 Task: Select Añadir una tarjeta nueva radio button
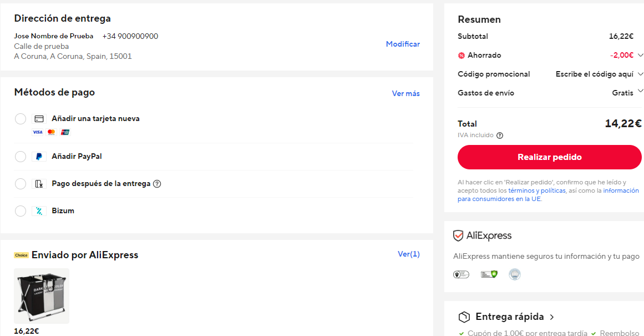click(21, 119)
